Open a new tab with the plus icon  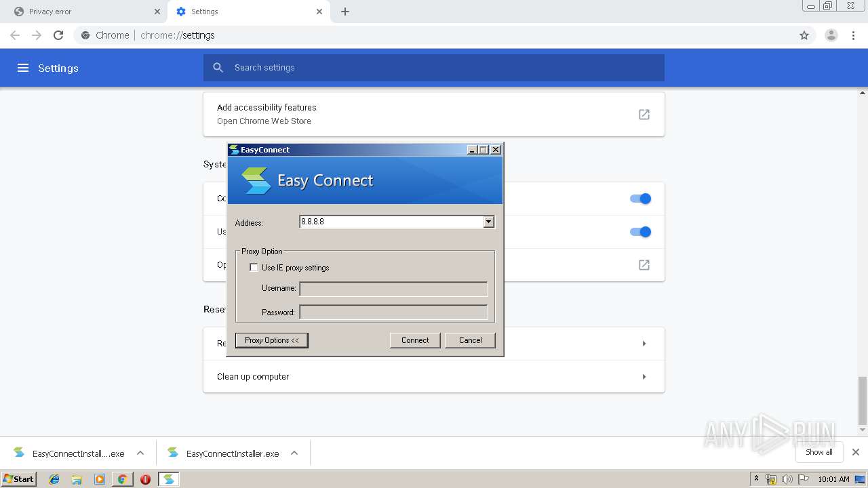345,12
